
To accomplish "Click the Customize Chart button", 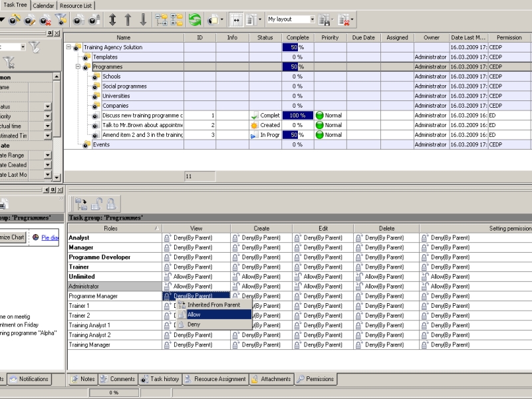I will tap(13, 237).
